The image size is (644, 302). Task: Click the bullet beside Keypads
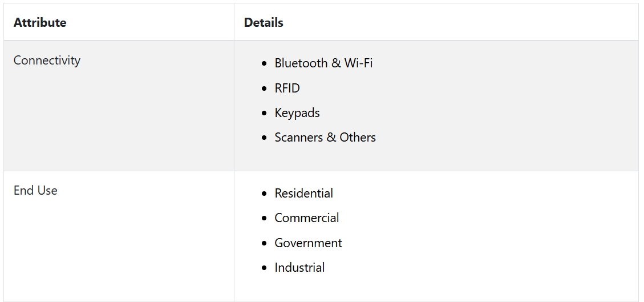coord(264,113)
